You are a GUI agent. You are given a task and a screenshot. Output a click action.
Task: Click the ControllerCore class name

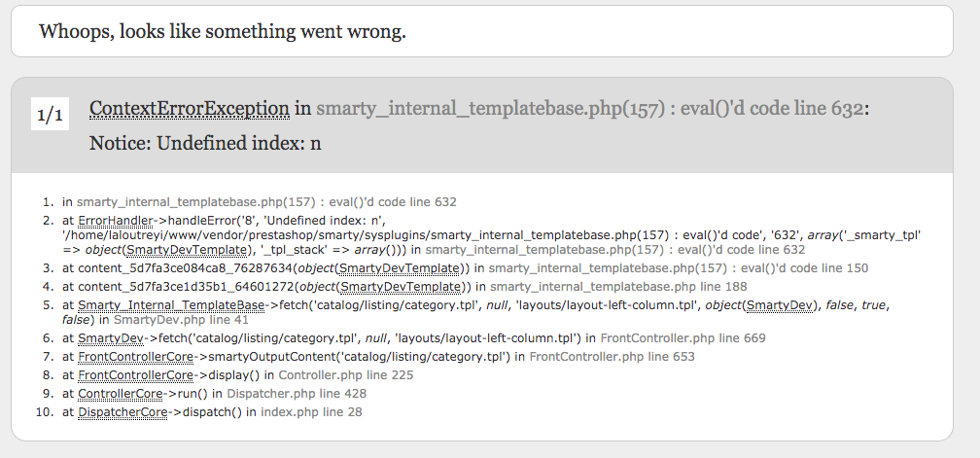coord(120,393)
